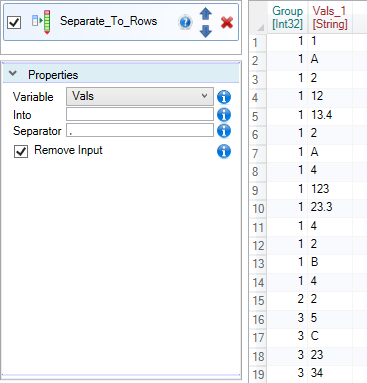Select row header 1 in the table

[x=258, y=42]
